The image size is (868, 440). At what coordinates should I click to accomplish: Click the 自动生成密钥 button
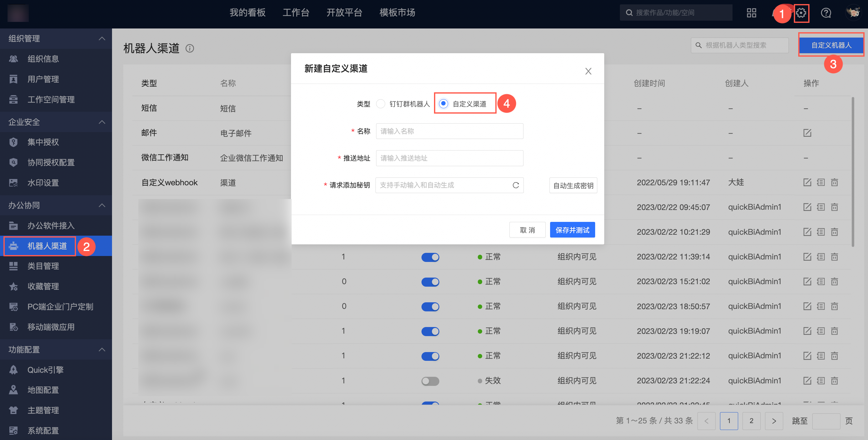[x=573, y=185]
